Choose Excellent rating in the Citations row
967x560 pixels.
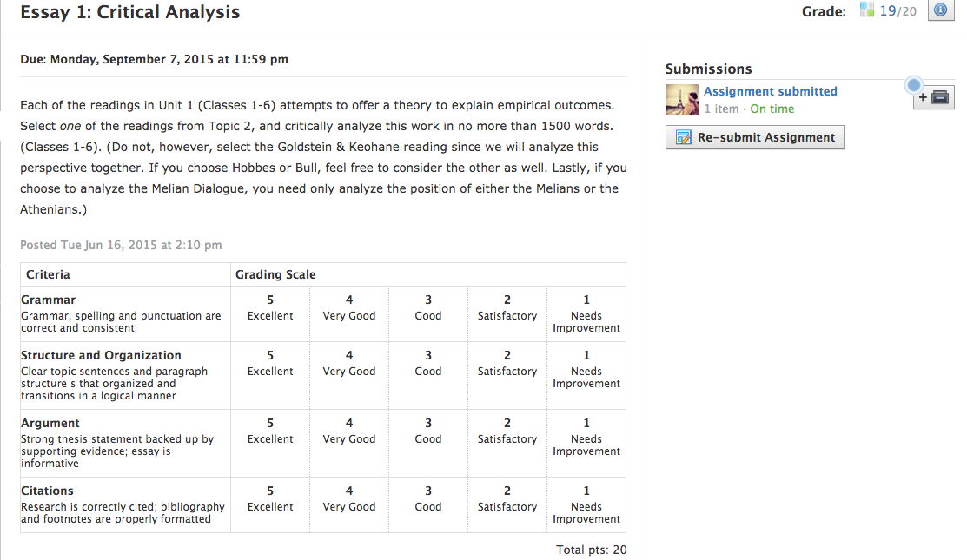pos(270,498)
